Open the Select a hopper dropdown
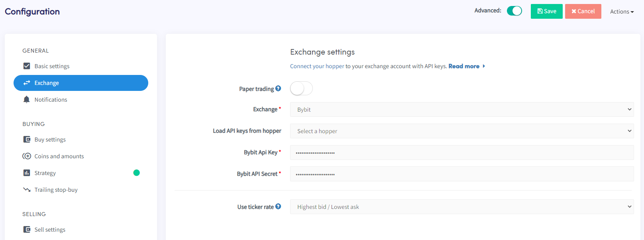 462,131
